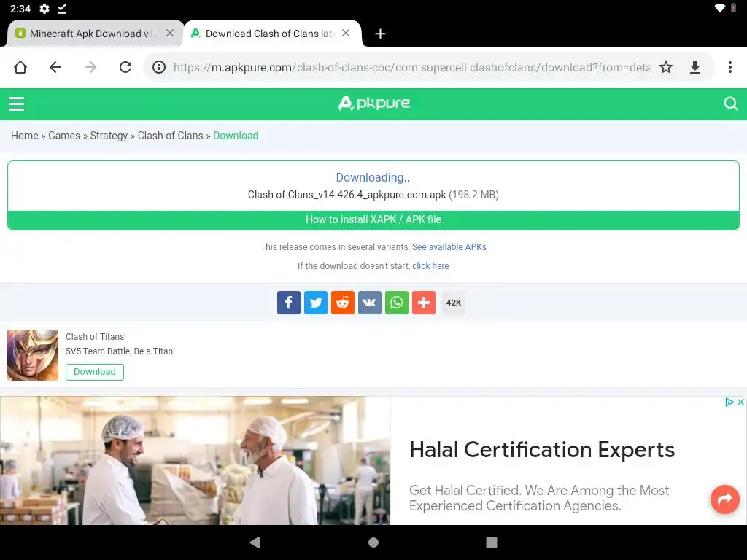
Task: Switch to Minecraft Apk Download tab
Action: tap(92, 34)
